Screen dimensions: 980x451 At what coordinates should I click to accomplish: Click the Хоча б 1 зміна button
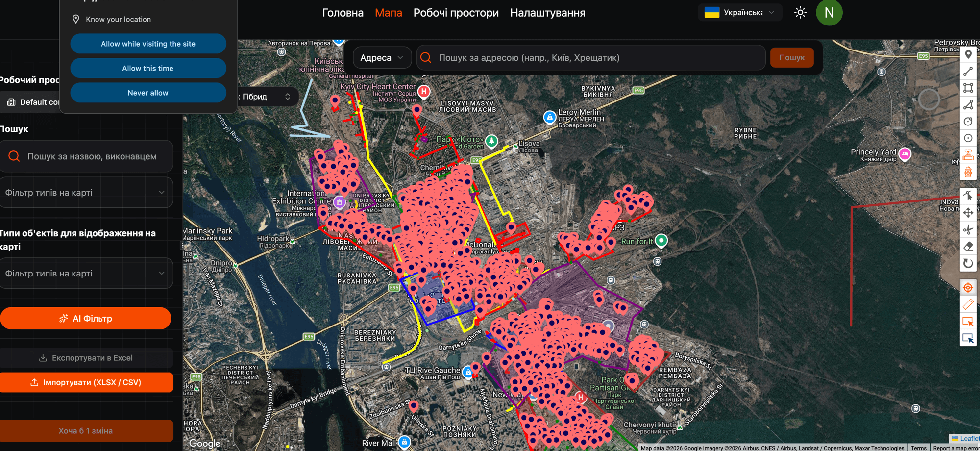pyautogui.click(x=86, y=431)
